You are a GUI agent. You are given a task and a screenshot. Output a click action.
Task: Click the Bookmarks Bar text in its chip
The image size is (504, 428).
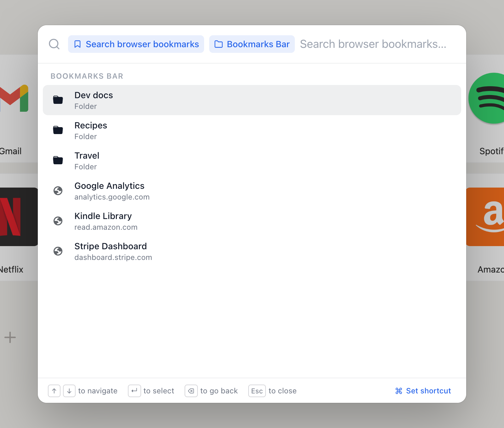click(258, 44)
